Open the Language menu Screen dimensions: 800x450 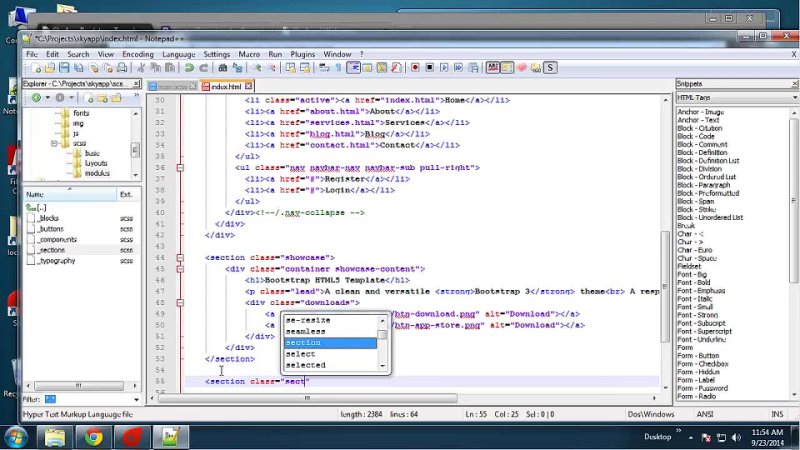click(x=179, y=54)
